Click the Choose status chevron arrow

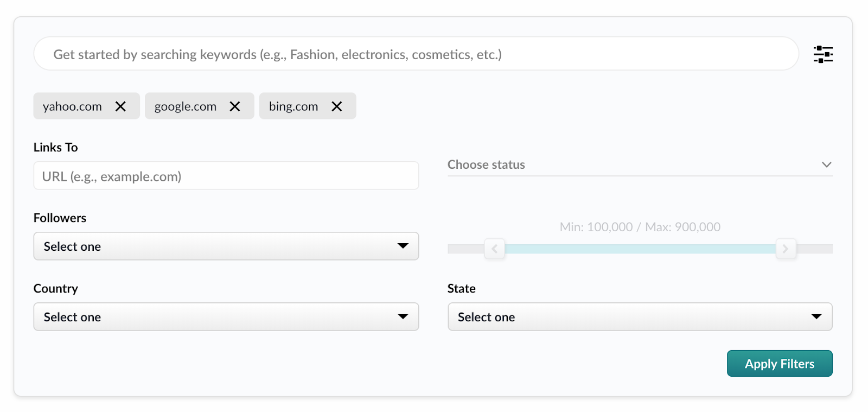click(x=826, y=164)
